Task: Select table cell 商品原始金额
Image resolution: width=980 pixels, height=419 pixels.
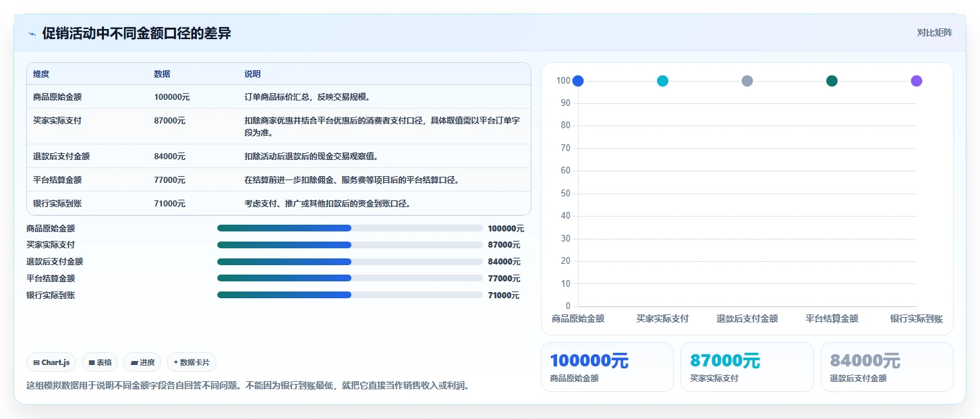Action: [57, 97]
